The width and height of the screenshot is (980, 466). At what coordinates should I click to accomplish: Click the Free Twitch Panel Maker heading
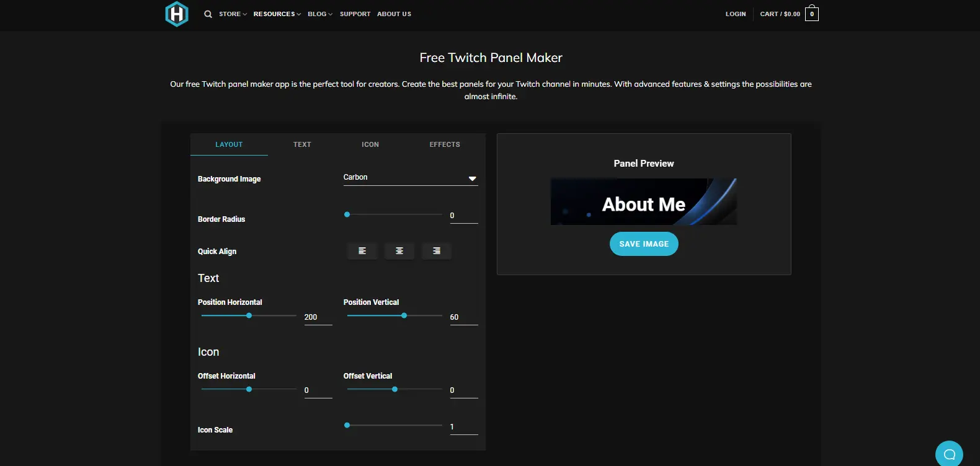pos(491,58)
